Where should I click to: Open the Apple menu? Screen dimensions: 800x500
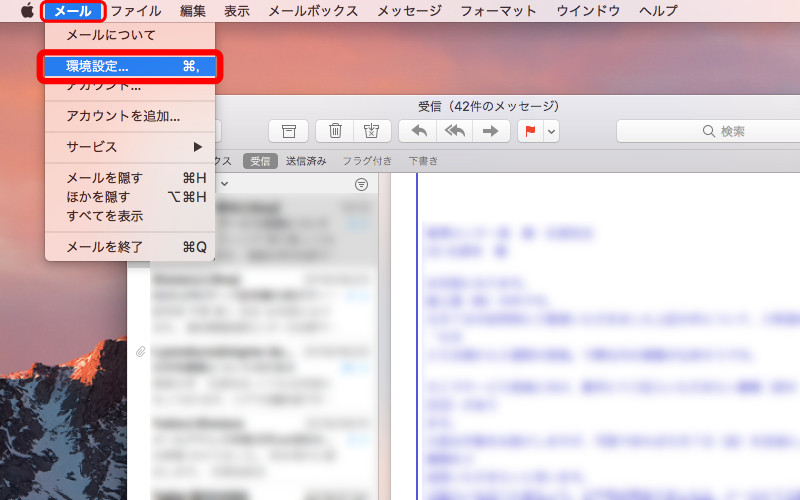tap(27, 10)
